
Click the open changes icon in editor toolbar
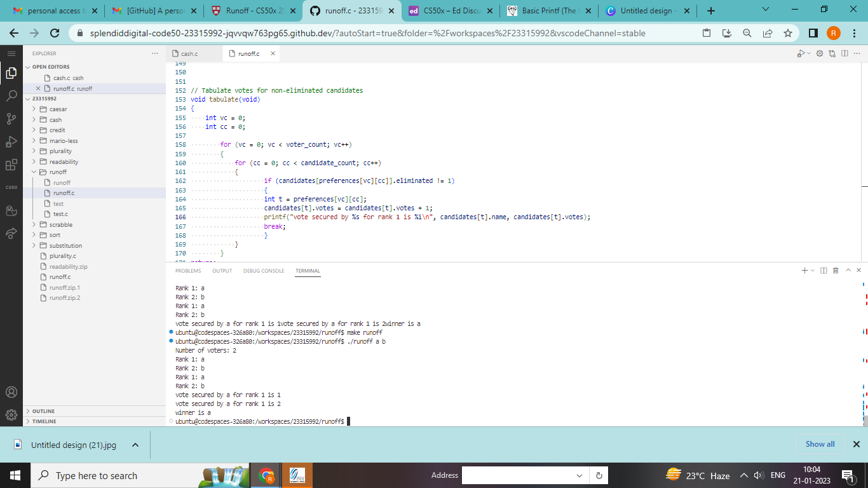tap(832, 54)
